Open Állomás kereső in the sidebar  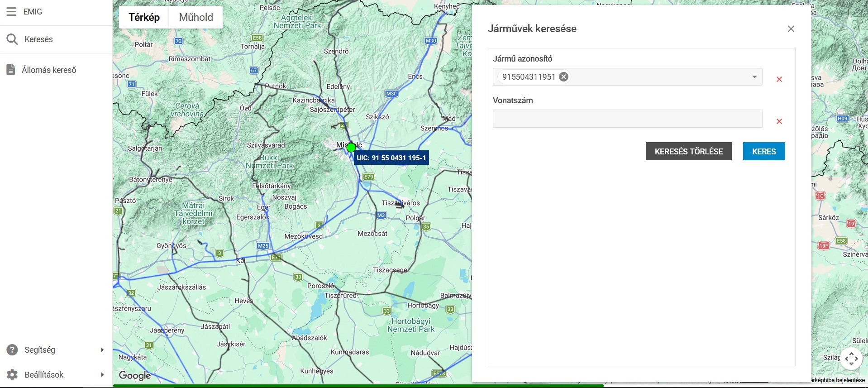click(x=49, y=70)
